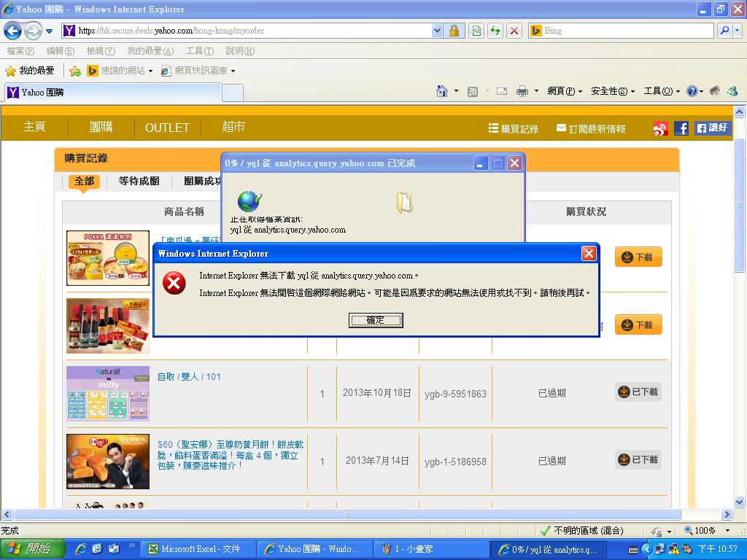Click the address bar URL field
This screenshot has width=747, height=560.
(x=247, y=31)
